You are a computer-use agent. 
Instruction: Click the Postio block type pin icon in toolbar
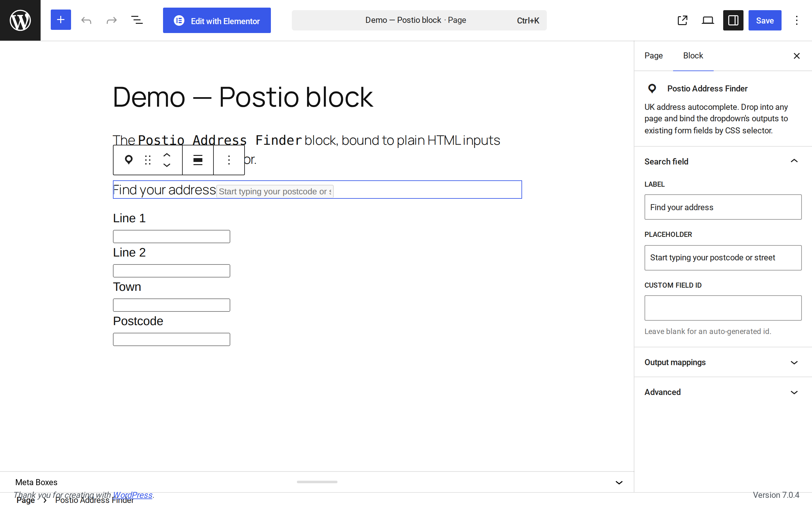tap(128, 160)
